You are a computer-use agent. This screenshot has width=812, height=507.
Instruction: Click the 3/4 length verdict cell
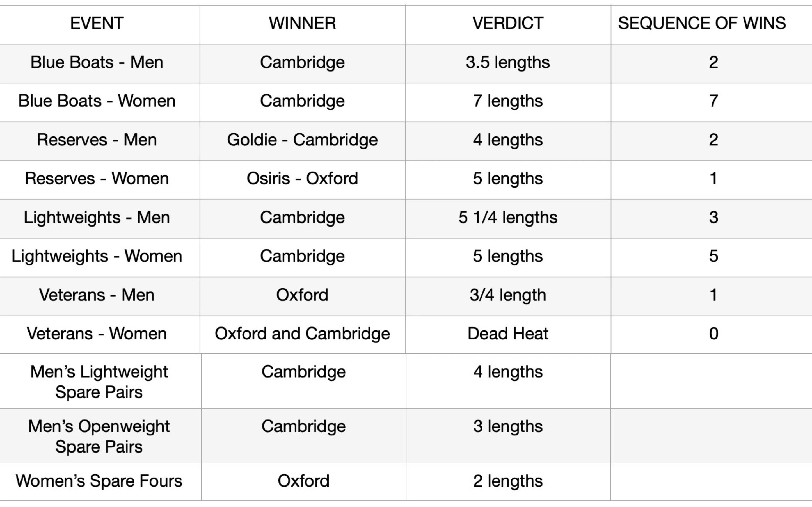point(507,295)
